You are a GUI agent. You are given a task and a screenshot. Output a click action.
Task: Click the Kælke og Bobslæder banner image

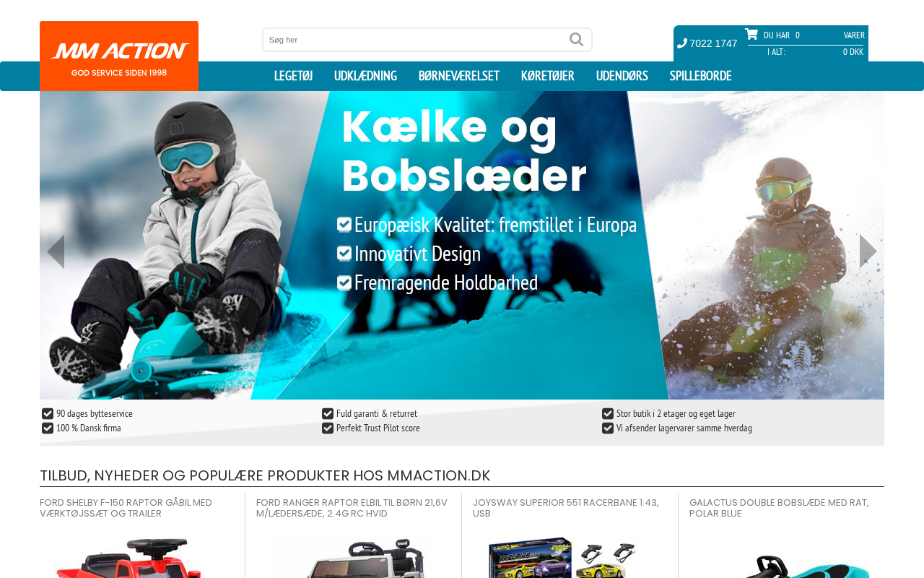(x=462, y=246)
